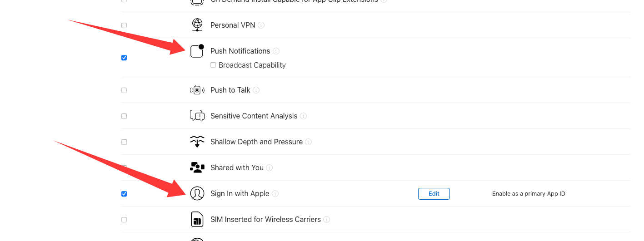Enable the Personal VPN checkbox

[124, 25]
